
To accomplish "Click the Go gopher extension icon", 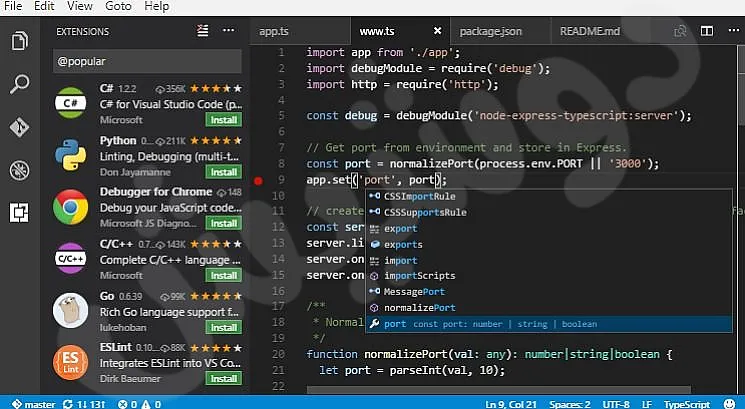I will click(x=70, y=310).
